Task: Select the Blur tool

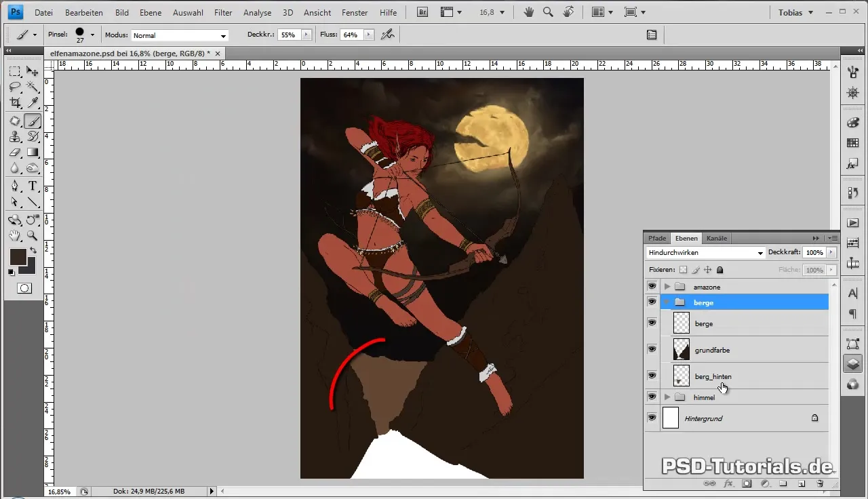Action: [x=15, y=168]
